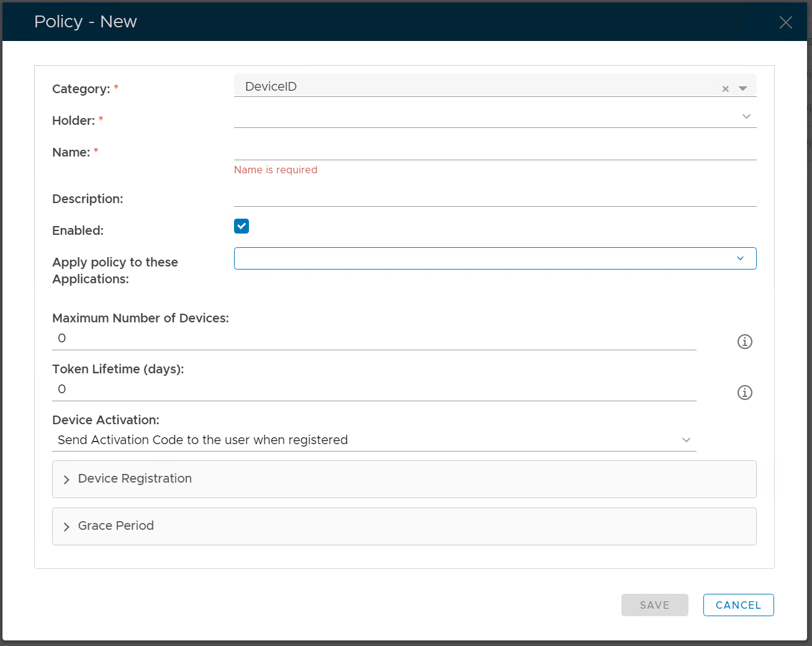This screenshot has width=812, height=646.
Task: Click the Enabled label text
Action: (x=78, y=230)
